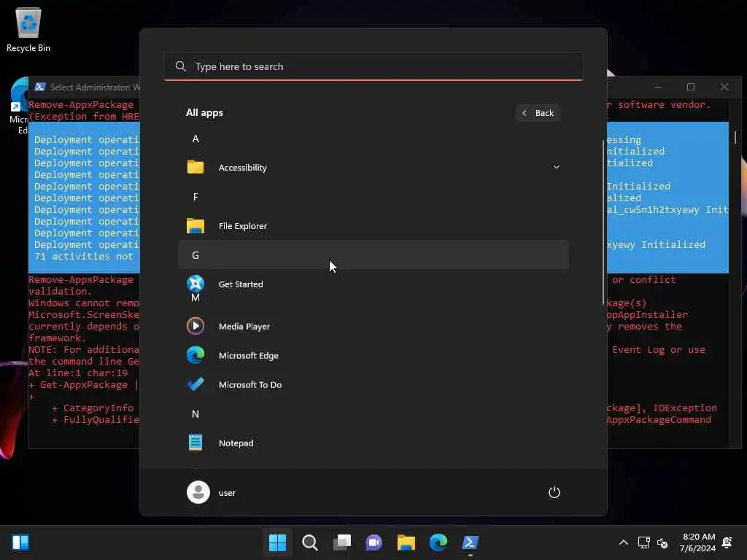Jump using letter header A
This screenshot has width=747, height=560.
[x=196, y=139]
